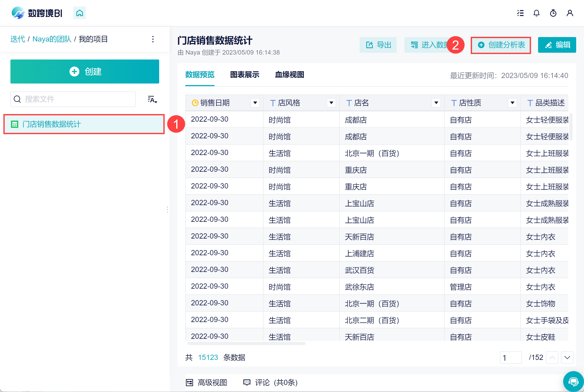Open the task list icon in header
The width and height of the screenshot is (584, 392).
pos(520,13)
